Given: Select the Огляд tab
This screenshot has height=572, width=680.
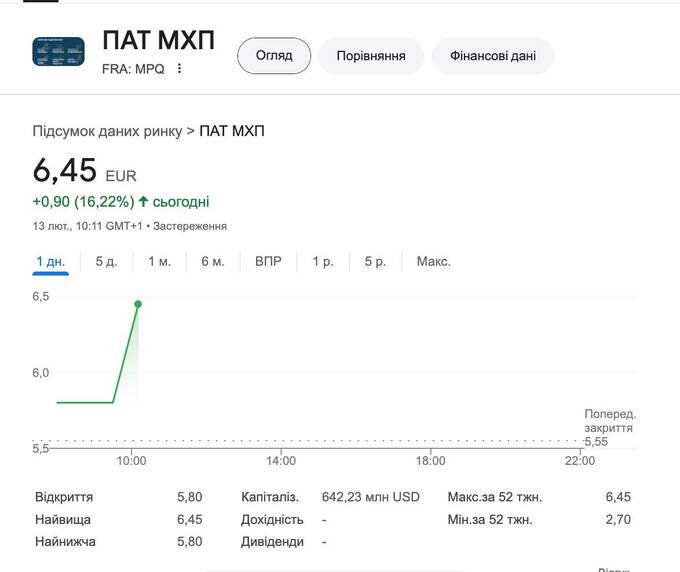Looking at the screenshot, I should coord(274,56).
